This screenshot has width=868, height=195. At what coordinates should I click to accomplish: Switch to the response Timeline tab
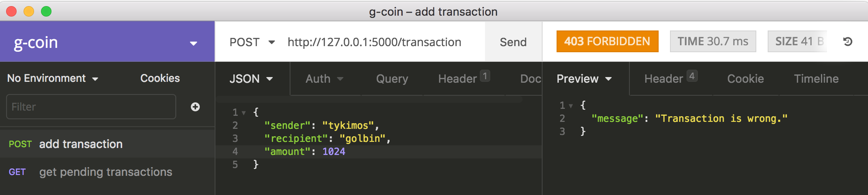816,79
